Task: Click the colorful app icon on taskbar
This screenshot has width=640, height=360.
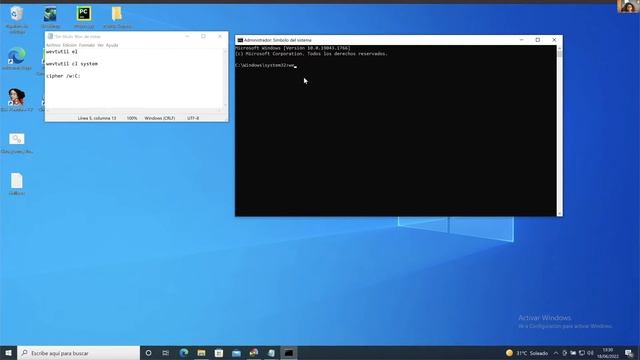Action: [254, 353]
